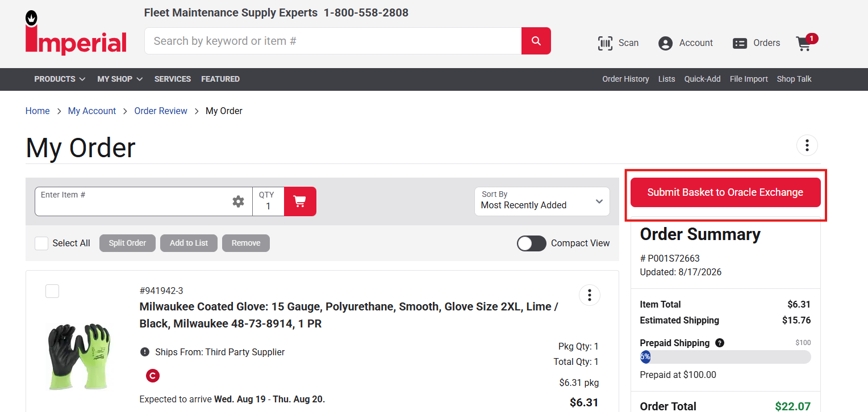The height and width of the screenshot is (412, 868).
Task: Go to Order History
Action: pyautogui.click(x=625, y=79)
